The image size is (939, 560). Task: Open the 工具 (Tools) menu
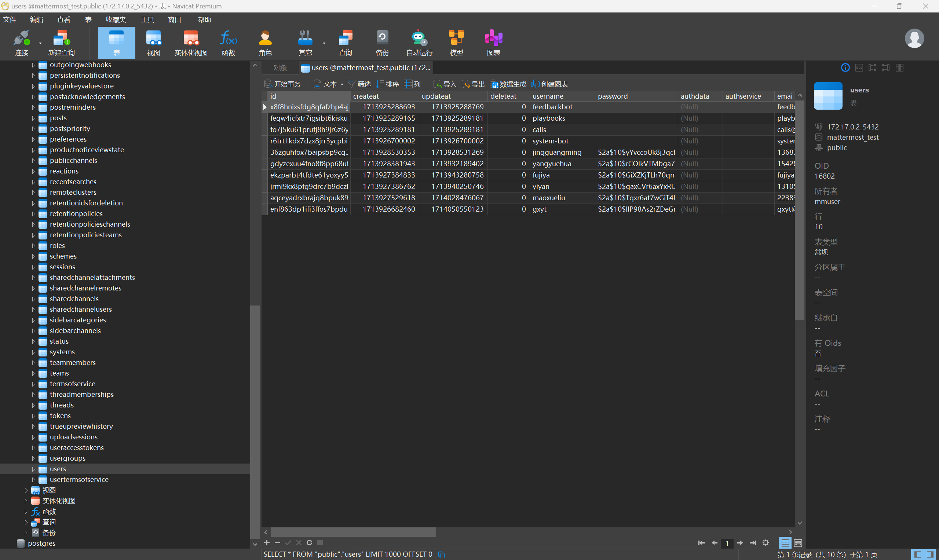coord(147,20)
